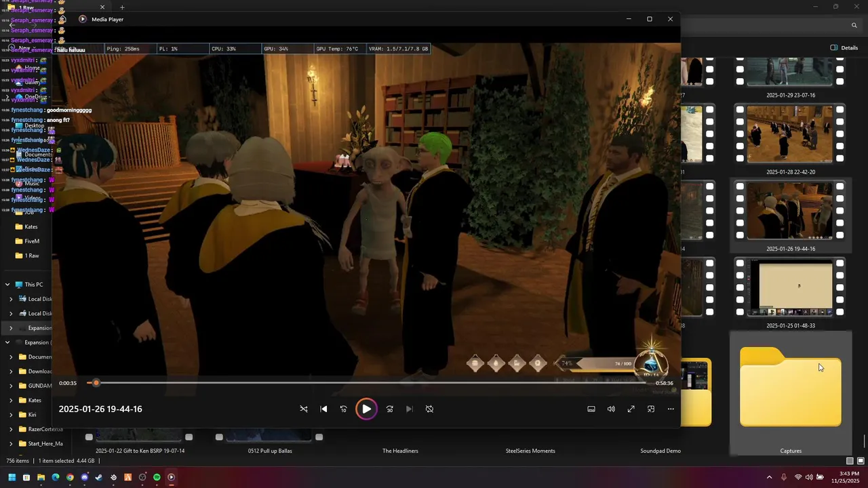Toggle shuffle in Media Player

click(304, 409)
